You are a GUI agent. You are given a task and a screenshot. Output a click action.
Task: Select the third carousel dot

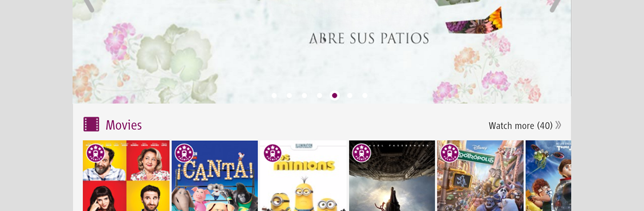click(304, 95)
